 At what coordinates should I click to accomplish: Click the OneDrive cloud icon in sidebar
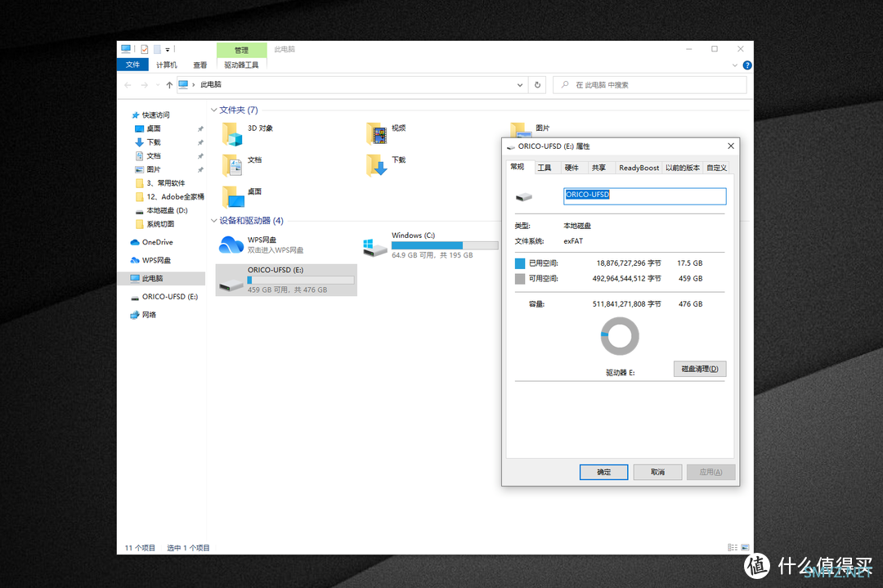[135, 242]
